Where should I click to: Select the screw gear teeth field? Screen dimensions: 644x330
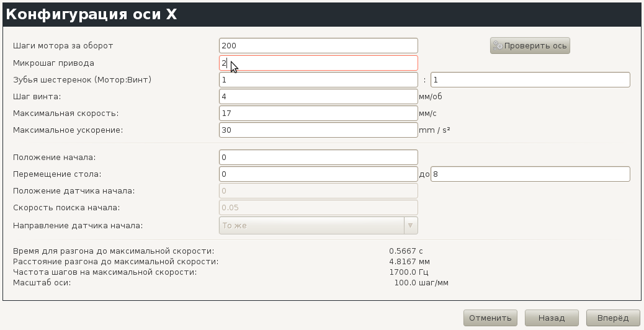pyautogui.click(x=530, y=80)
